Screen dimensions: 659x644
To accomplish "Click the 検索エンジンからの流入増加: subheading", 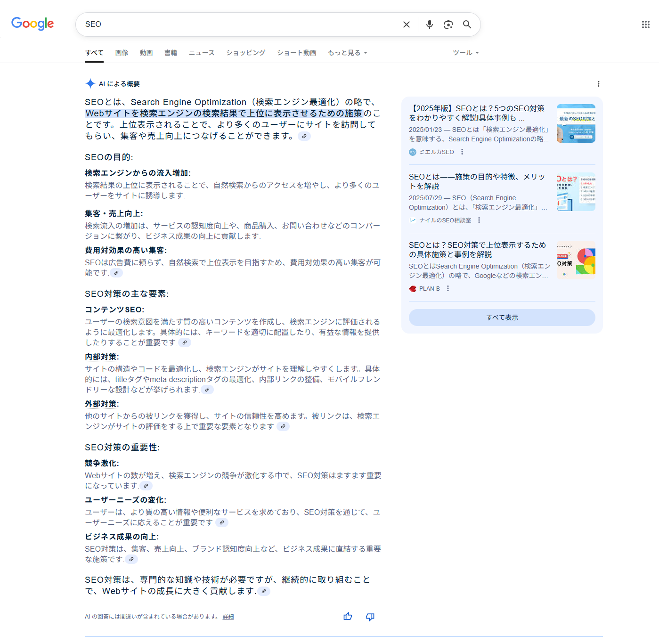I will coord(138,173).
